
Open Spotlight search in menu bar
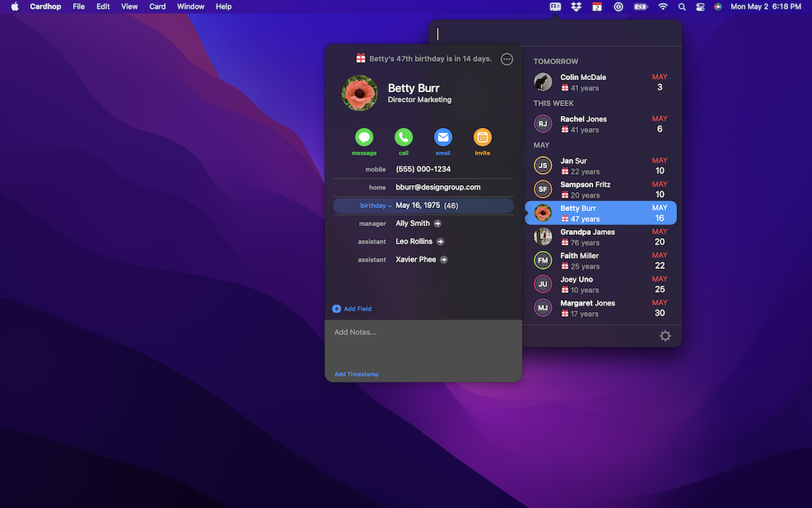(682, 6)
